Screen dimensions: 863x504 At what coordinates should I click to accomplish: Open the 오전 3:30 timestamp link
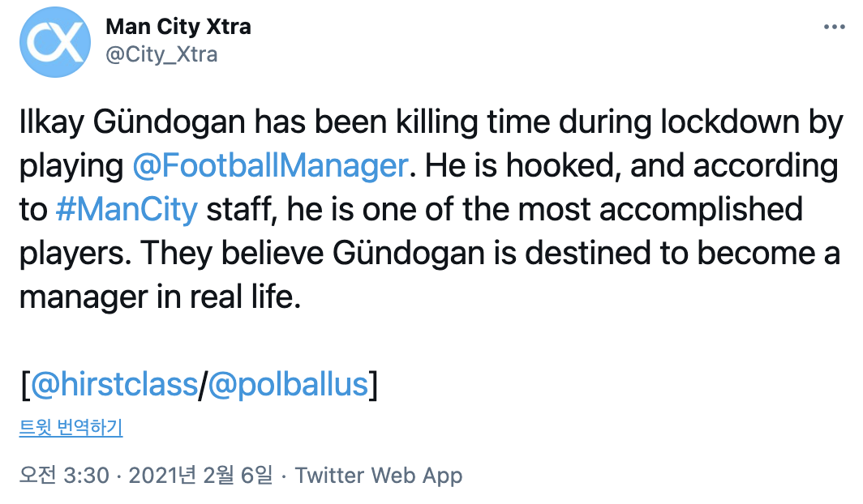click(x=63, y=476)
